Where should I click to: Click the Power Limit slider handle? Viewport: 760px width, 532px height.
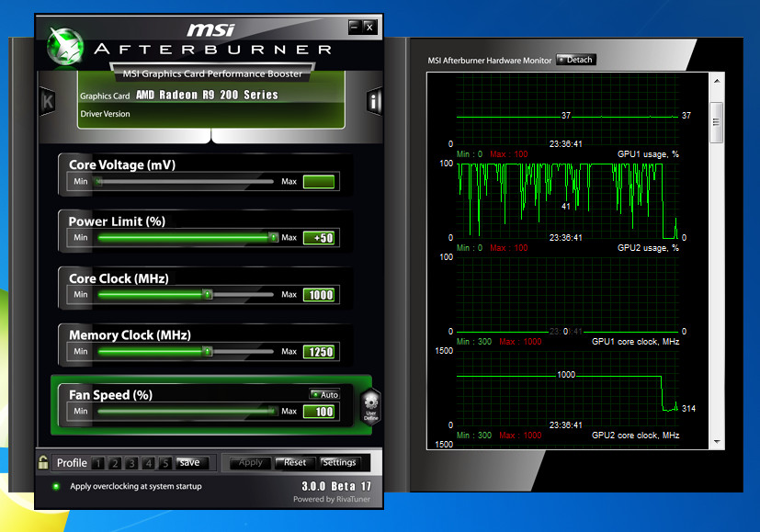click(x=273, y=237)
